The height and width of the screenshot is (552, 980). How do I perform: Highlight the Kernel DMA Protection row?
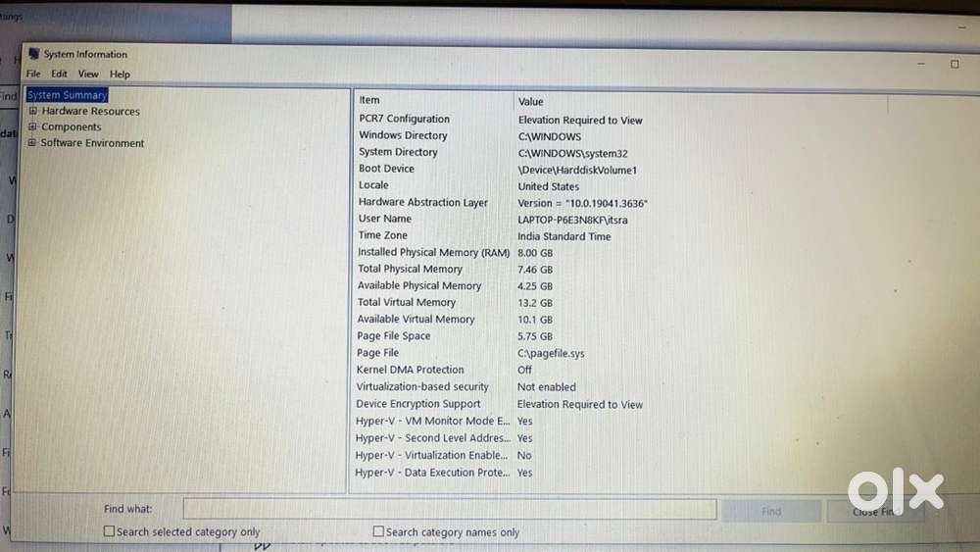point(410,370)
